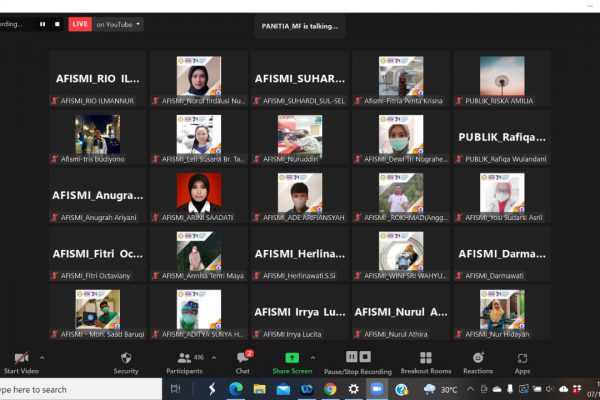Expand the video options arrow beside Start Video
The height and width of the screenshot is (400, 600).
[42, 357]
